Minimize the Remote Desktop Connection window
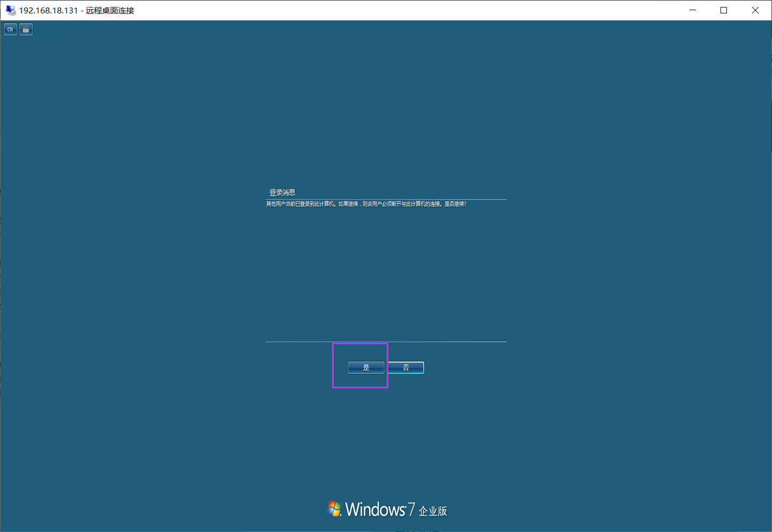 pos(693,10)
